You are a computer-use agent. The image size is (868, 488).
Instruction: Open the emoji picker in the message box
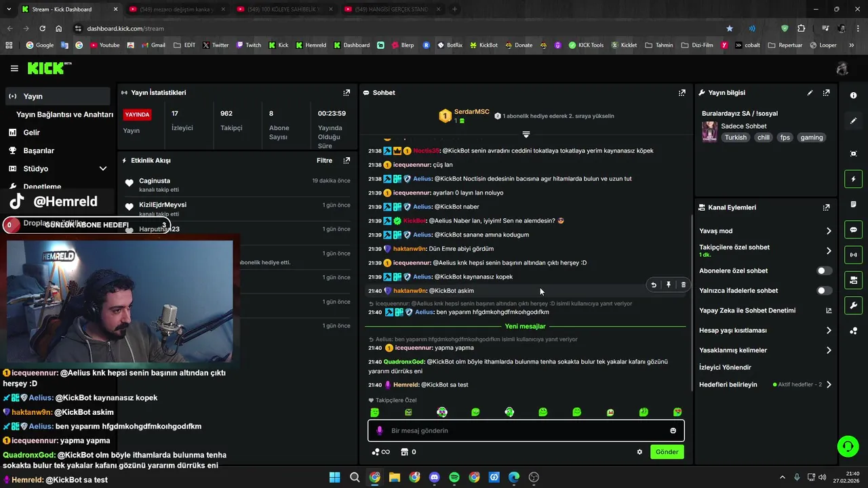[x=673, y=430]
